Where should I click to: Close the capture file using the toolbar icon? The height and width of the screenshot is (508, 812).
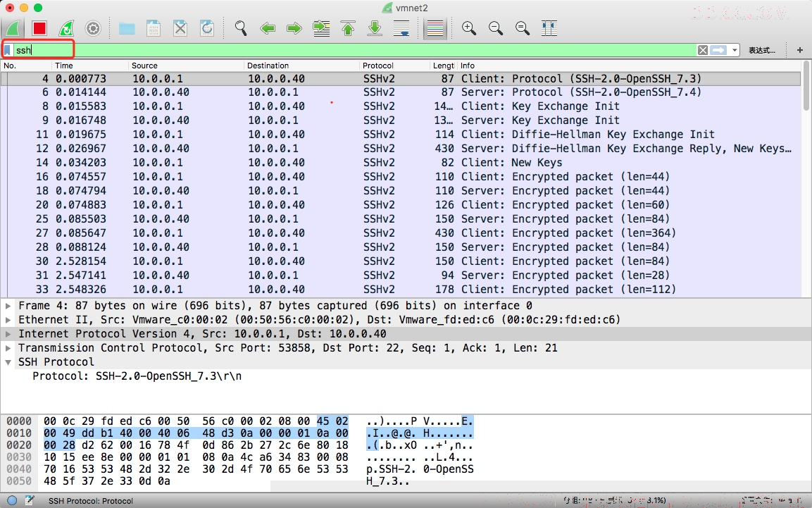(x=180, y=28)
